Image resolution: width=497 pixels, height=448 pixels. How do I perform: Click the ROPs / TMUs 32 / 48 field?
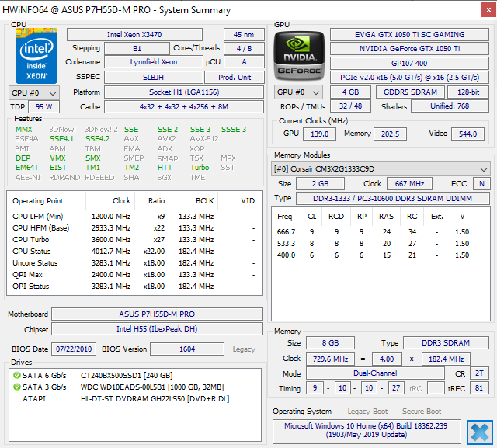point(350,106)
